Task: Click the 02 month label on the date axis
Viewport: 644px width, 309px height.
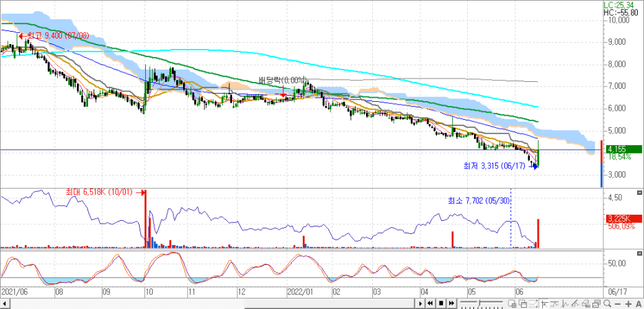Action: 336,291
